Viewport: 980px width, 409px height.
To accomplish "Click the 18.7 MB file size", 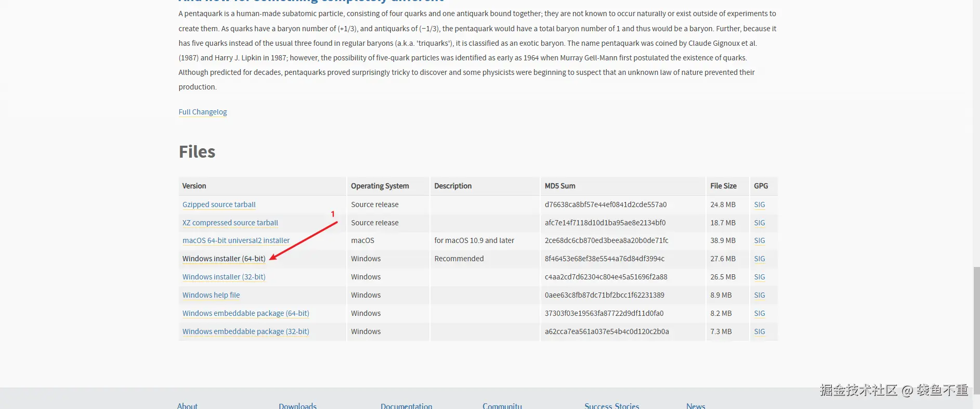I will click(723, 223).
